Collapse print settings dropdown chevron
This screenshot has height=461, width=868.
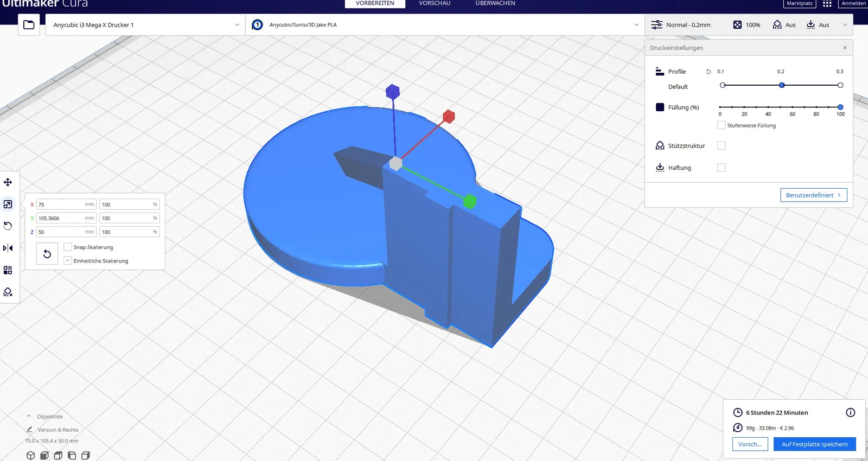[845, 25]
